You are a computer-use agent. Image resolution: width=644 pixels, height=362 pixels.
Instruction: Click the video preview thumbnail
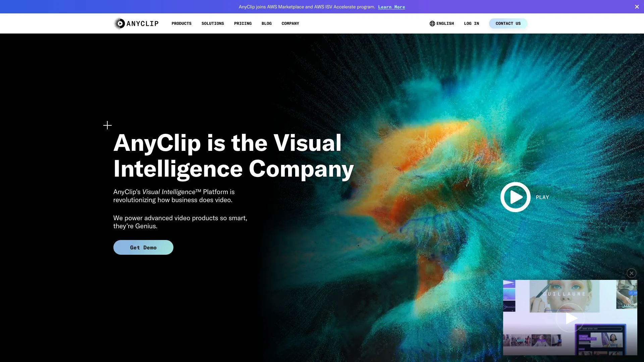tap(570, 317)
